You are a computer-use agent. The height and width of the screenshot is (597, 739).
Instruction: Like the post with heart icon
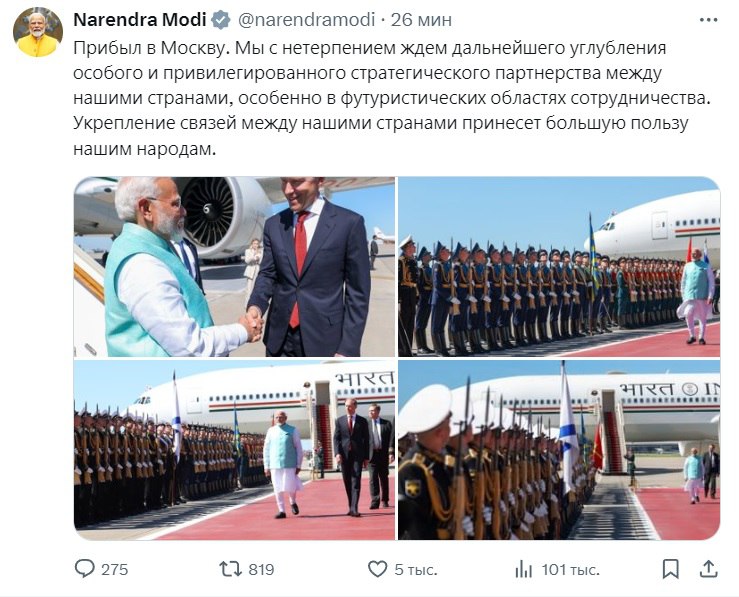pos(377,569)
